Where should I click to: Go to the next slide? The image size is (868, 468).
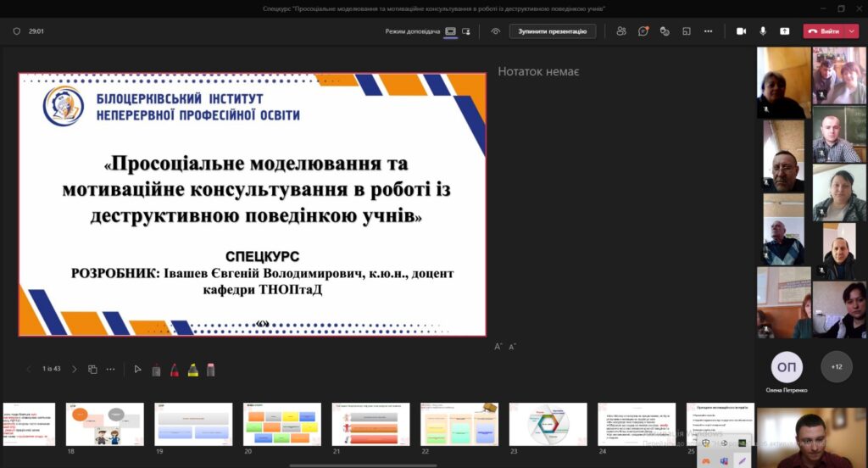click(x=74, y=370)
